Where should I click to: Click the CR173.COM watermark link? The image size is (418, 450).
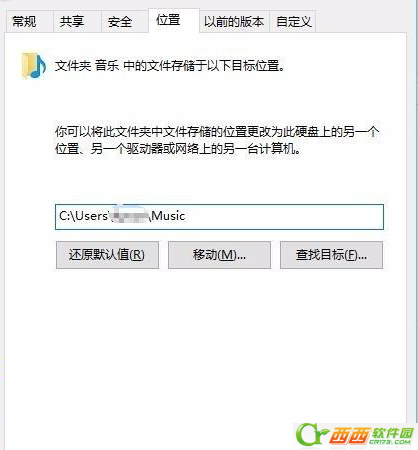click(x=390, y=442)
